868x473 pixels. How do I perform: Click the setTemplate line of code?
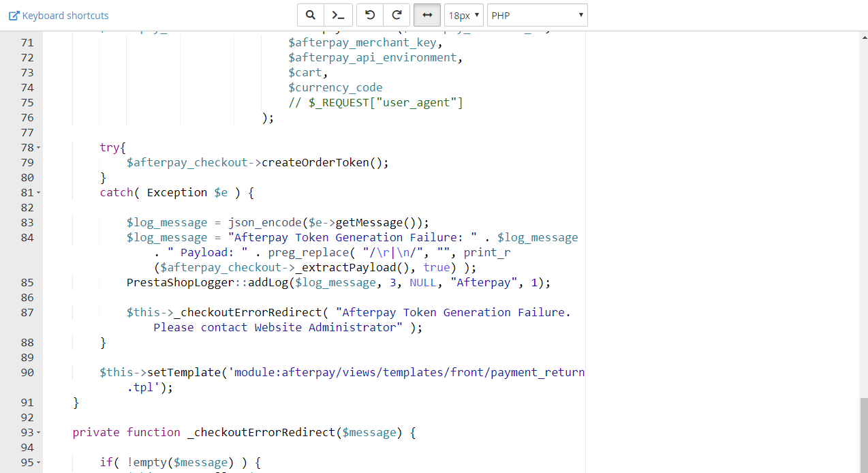[x=341, y=373]
